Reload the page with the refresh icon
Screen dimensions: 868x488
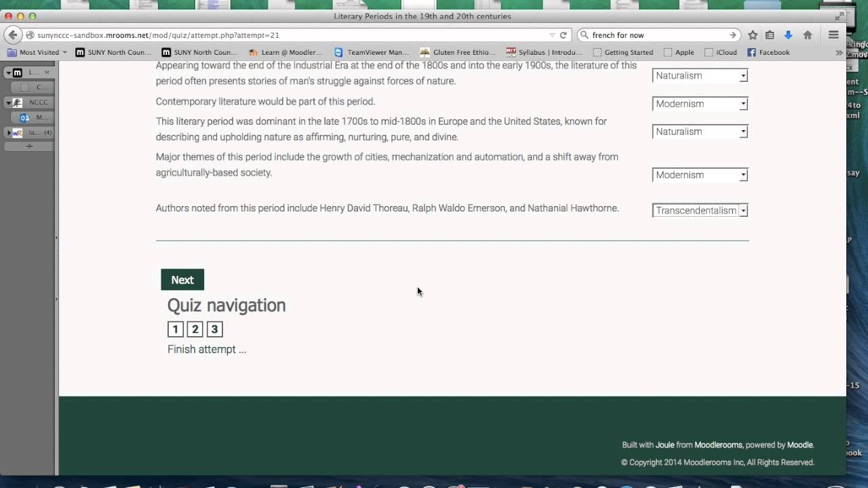(x=563, y=35)
